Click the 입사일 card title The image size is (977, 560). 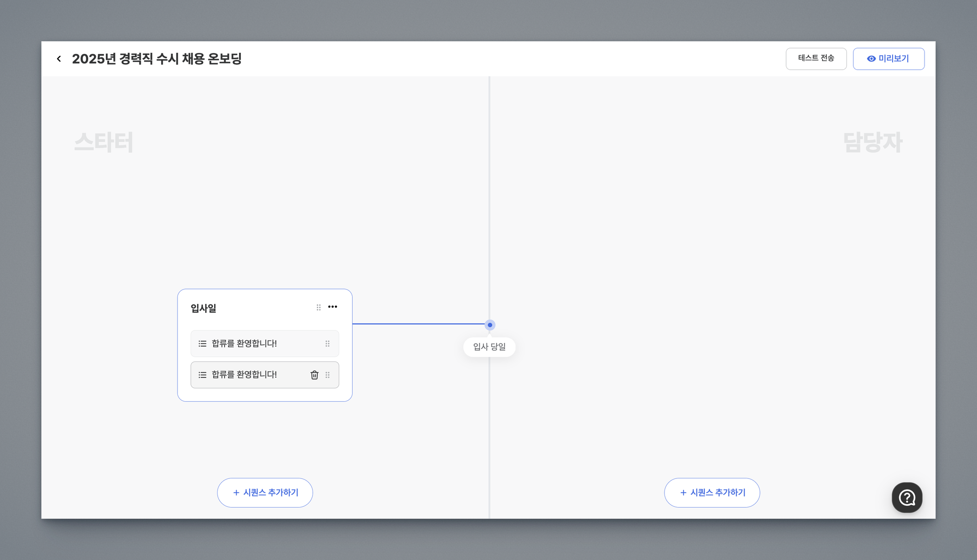pyautogui.click(x=203, y=308)
